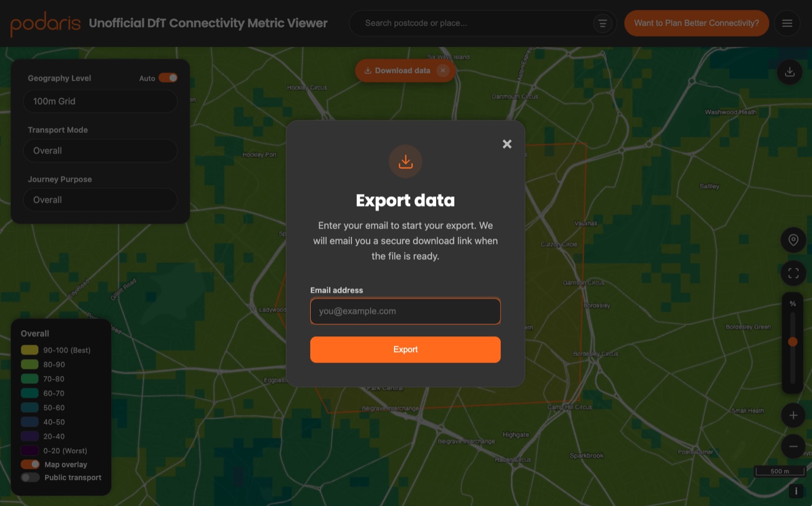Screen dimensions: 812x506
Task: Enter fullscreen map view
Action: click(793, 273)
